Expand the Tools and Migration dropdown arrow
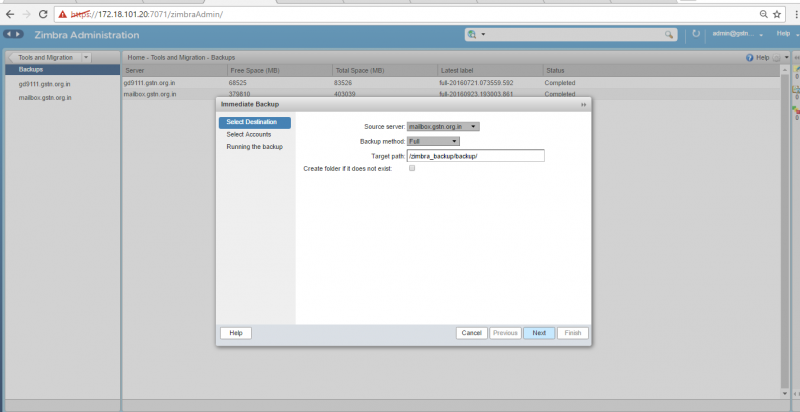The image size is (800, 412). point(86,58)
